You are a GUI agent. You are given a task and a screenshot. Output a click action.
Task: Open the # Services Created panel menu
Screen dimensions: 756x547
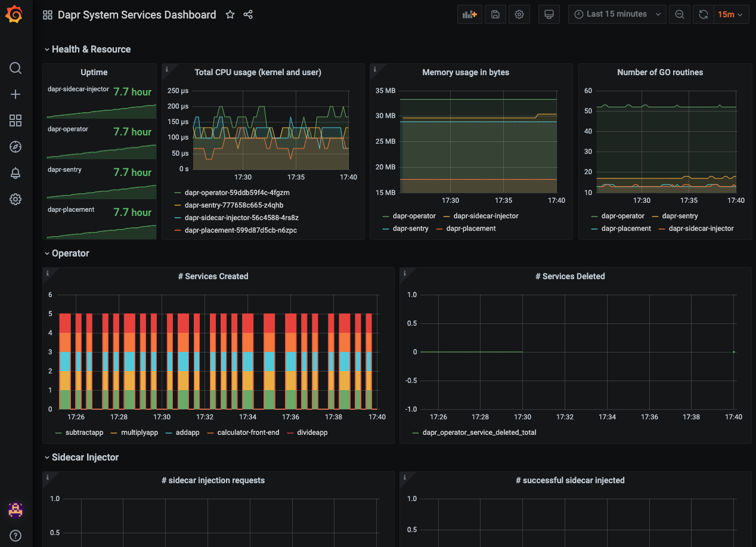click(213, 276)
